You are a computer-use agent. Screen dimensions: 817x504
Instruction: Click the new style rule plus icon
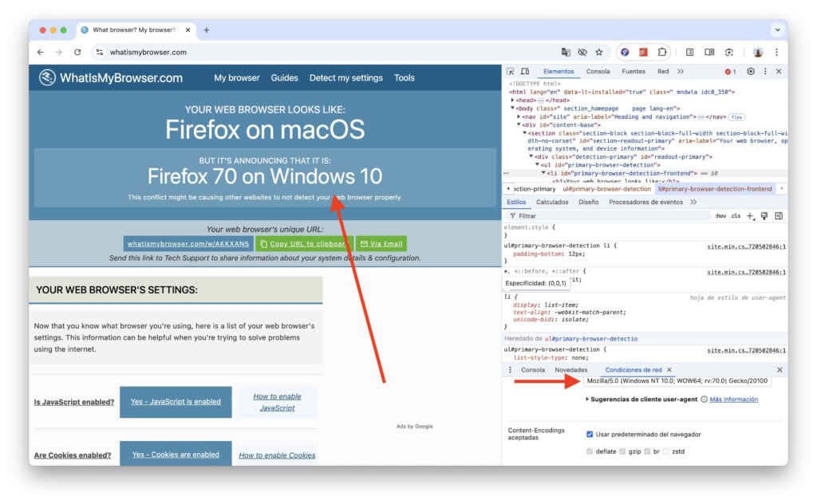750,216
